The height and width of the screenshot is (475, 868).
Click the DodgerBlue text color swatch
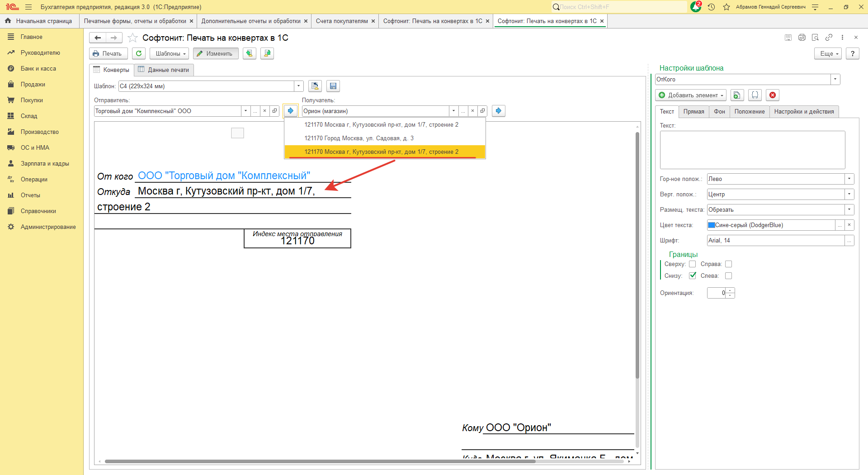tap(712, 225)
